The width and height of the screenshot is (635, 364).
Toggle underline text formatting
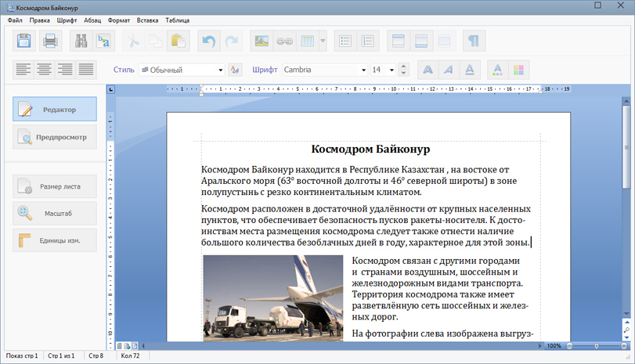pos(469,70)
